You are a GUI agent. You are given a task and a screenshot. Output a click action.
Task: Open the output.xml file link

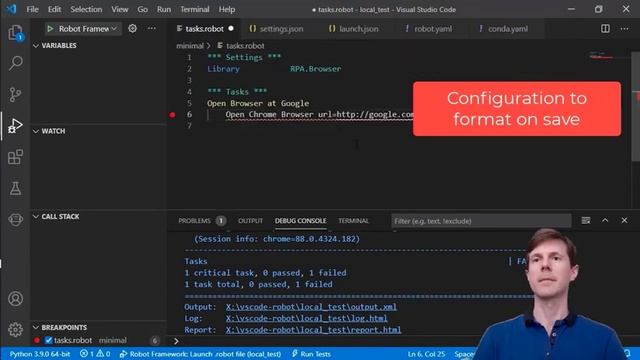[311, 307]
